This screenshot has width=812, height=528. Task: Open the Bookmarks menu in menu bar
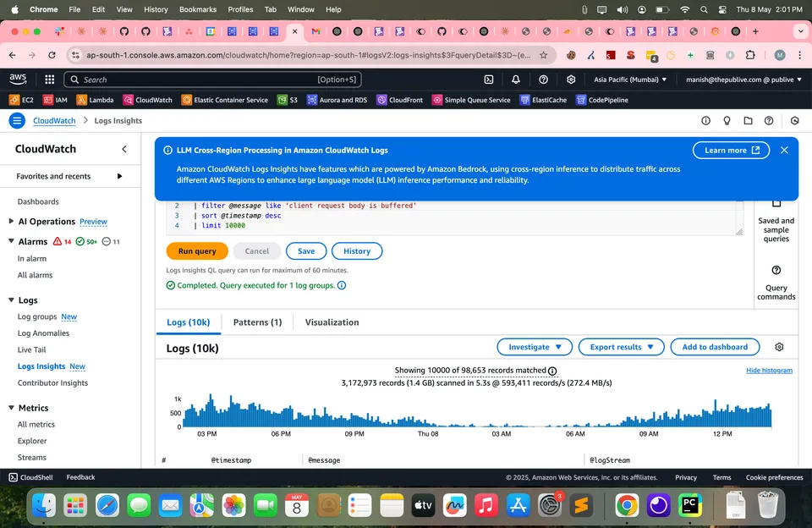pos(198,9)
